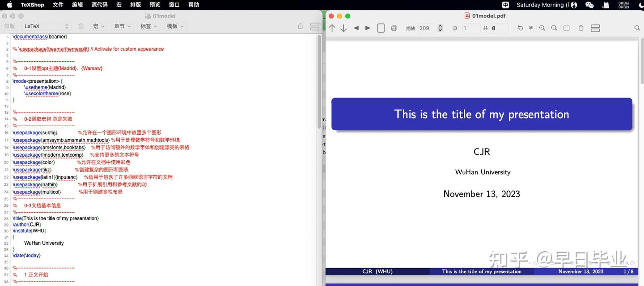Click the forward triangle in PDF toolbar
Image resolution: width=644 pixels, height=286 pixels.
click(368, 28)
